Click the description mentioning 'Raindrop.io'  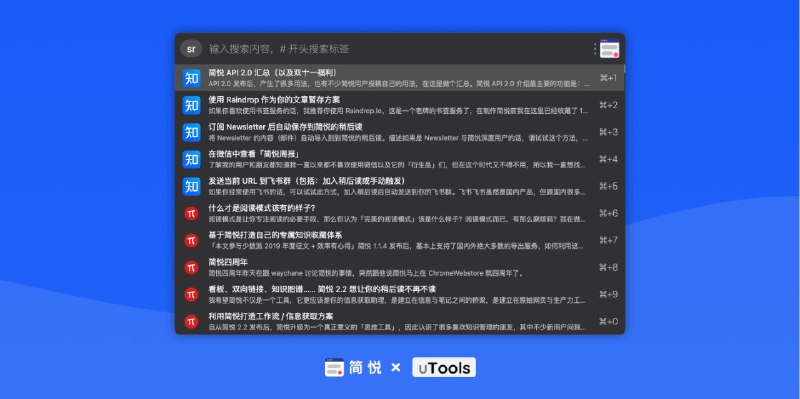(399, 111)
